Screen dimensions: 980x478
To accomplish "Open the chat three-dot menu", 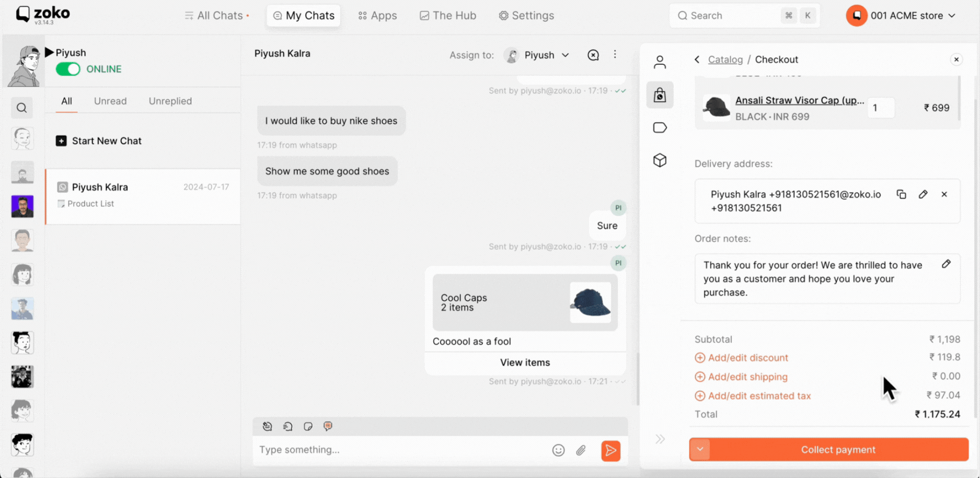I will tap(615, 54).
